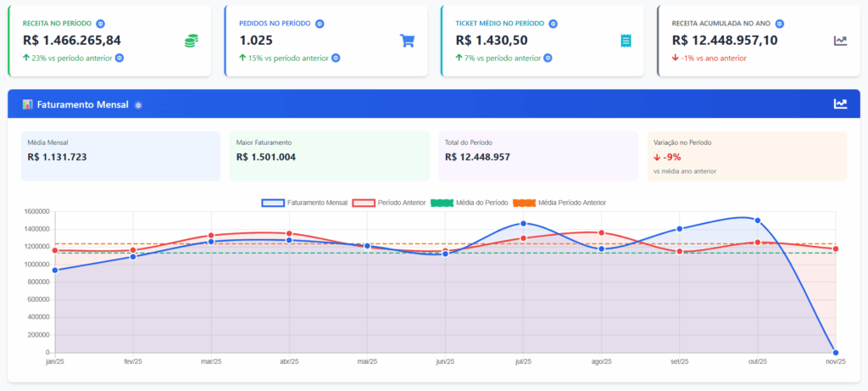Click info icon beside Pedidos no Período title

coord(320,24)
